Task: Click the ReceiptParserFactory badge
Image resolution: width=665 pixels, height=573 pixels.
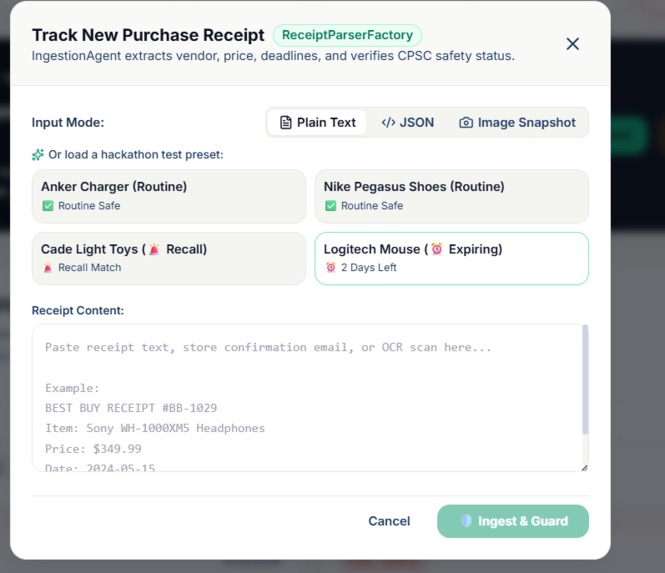Action: click(x=347, y=35)
